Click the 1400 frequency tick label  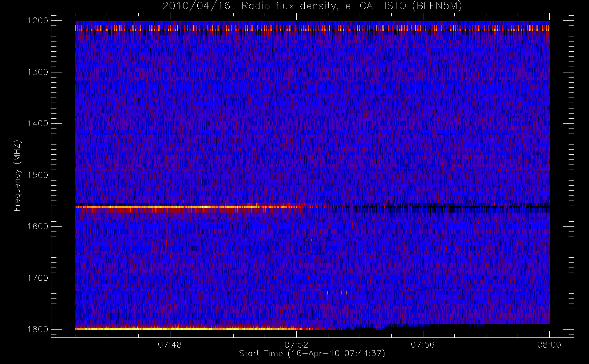point(38,123)
